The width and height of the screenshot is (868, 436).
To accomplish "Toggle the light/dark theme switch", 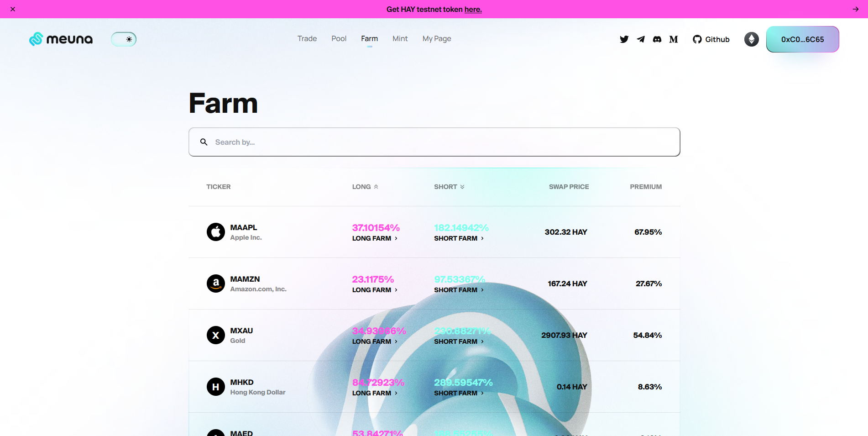I will click(x=124, y=39).
